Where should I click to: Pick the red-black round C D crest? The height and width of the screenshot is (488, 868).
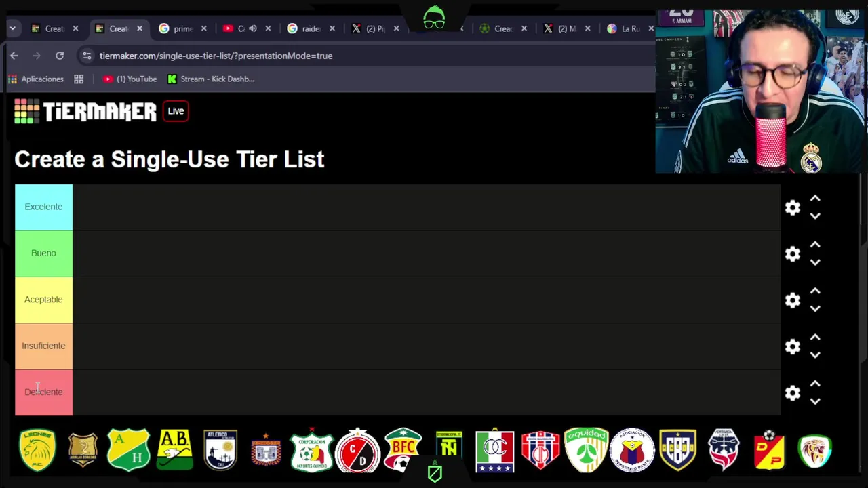[357, 450]
